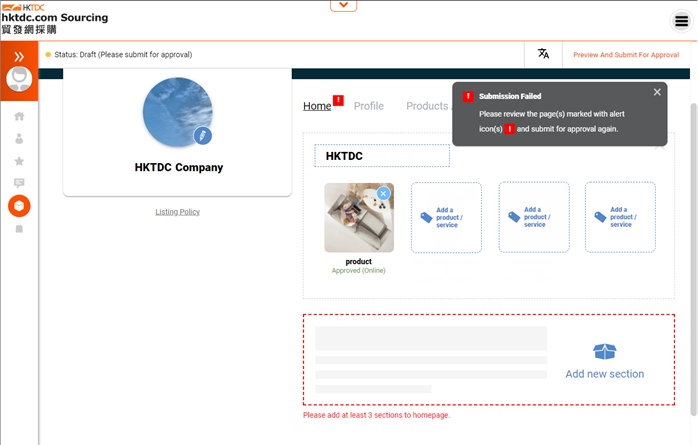Click the HKTDC Company name text
The width and height of the screenshot is (698, 445).
pos(179,167)
